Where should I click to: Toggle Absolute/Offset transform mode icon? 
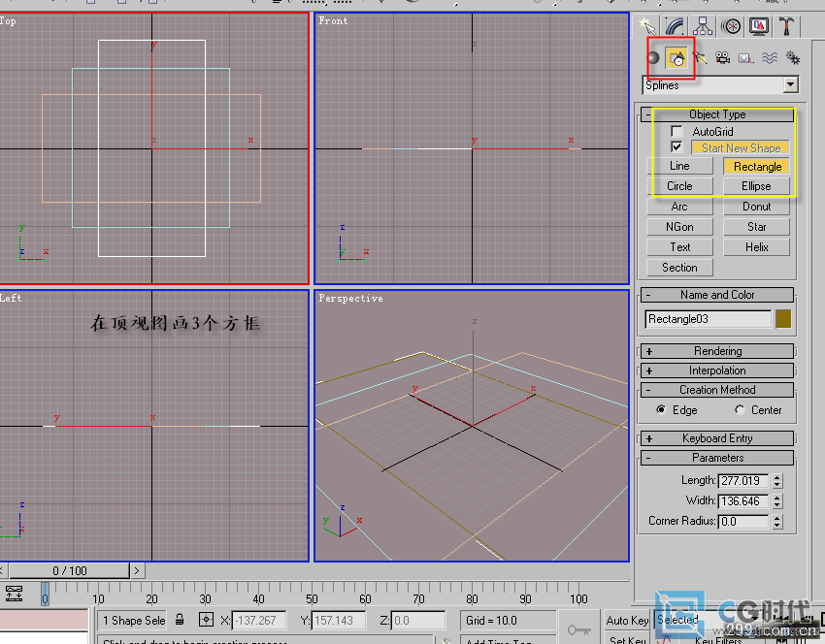[206, 620]
